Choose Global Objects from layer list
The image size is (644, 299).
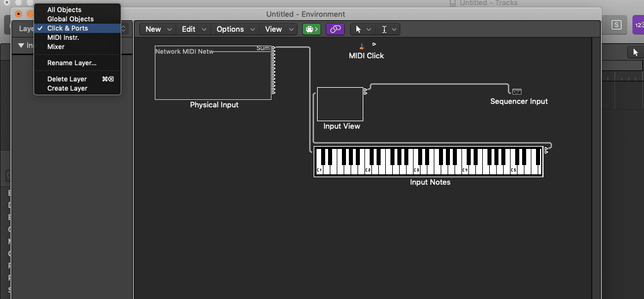[x=70, y=19]
